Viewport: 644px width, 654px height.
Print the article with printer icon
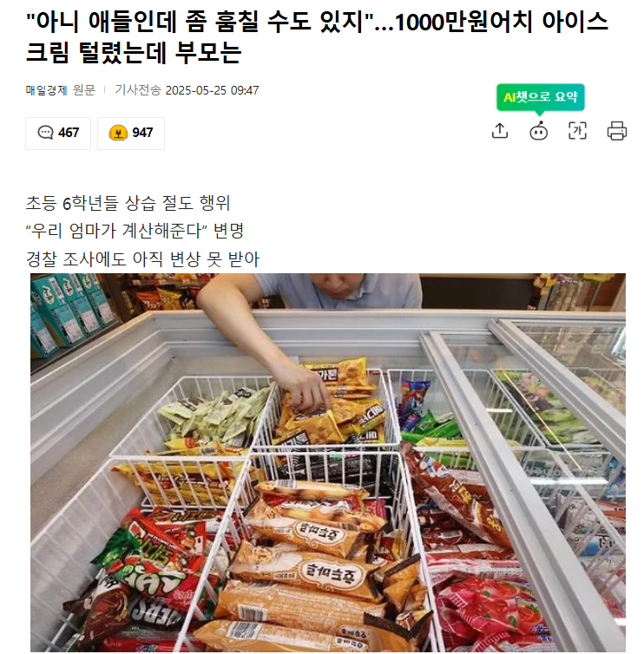pyautogui.click(x=616, y=131)
